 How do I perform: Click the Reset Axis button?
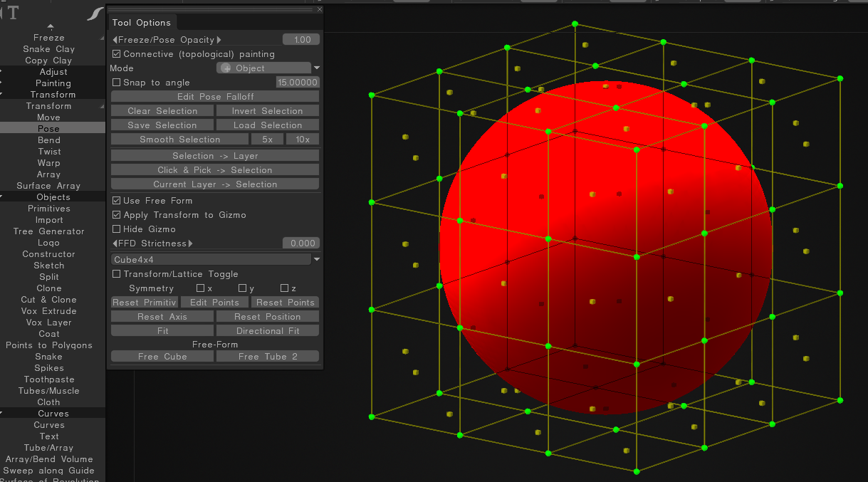tap(162, 317)
